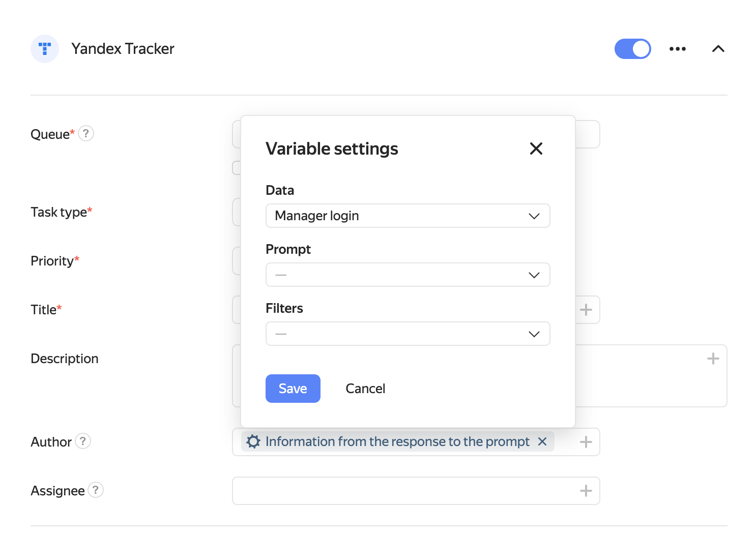756x534 pixels.
Task: Collapse the Yandex Tracker panel
Action: point(718,49)
